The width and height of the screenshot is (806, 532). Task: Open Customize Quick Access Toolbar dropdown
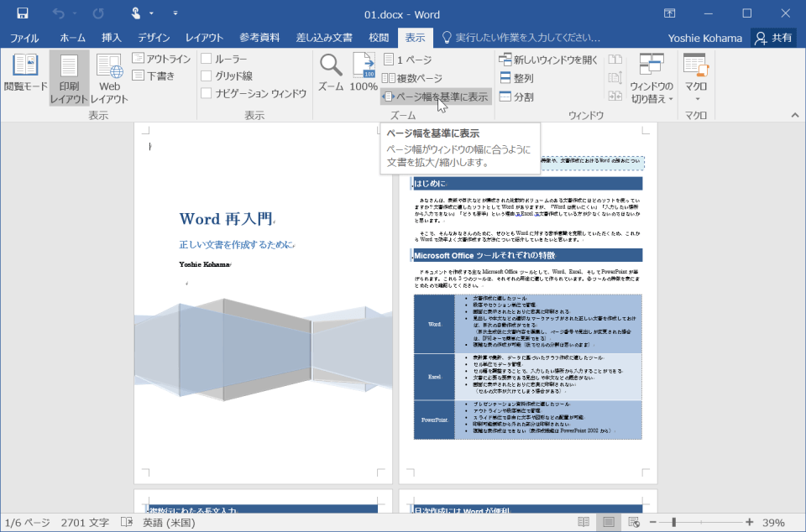175,13
